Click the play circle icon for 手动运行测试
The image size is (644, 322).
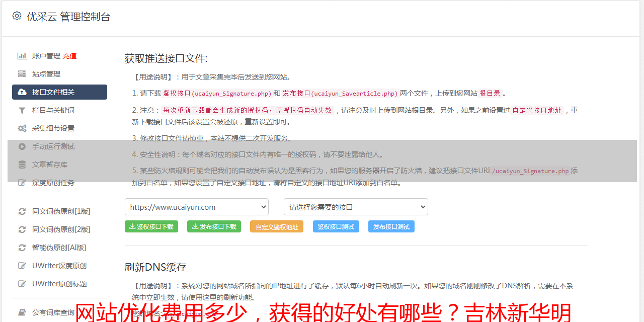22,146
